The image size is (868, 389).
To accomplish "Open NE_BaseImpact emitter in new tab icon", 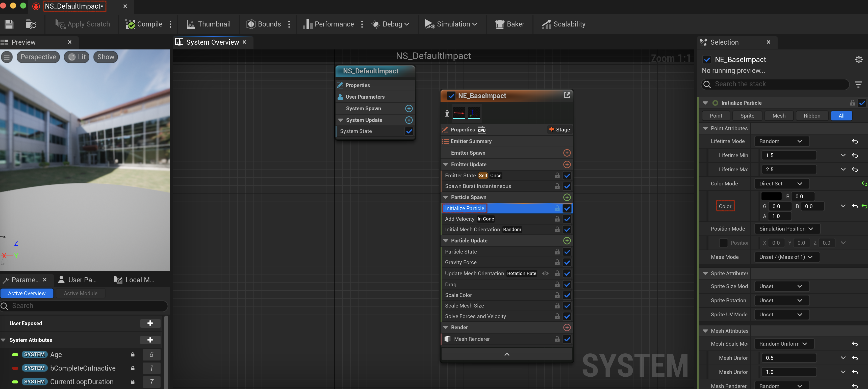I will pyautogui.click(x=567, y=95).
